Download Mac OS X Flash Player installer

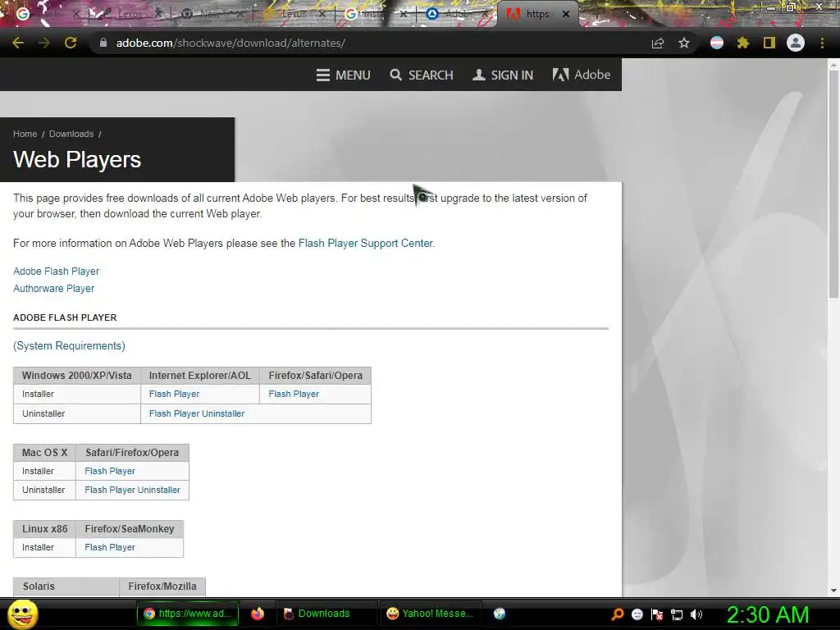(110, 471)
